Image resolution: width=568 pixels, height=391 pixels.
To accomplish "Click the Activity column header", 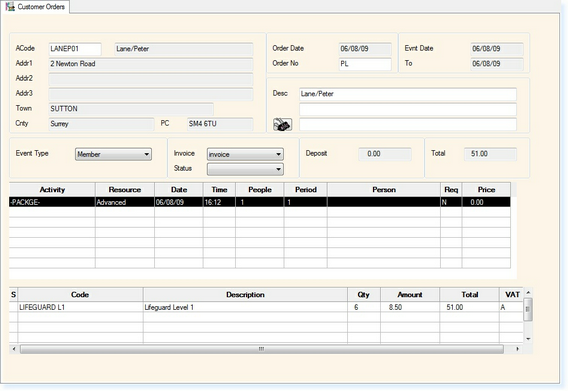I will pyautogui.click(x=52, y=190).
